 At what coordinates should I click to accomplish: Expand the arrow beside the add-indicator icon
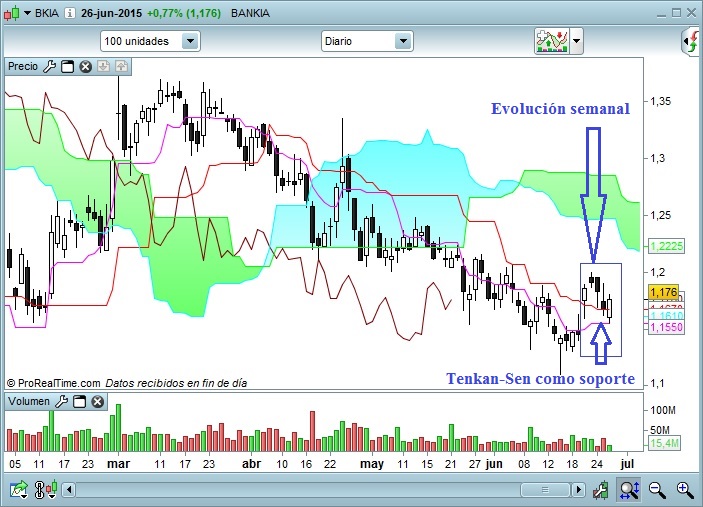click(577, 41)
